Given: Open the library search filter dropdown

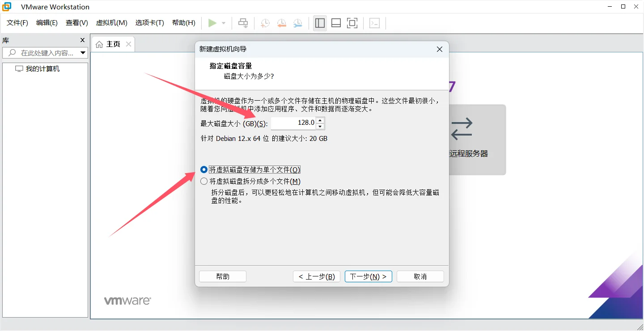Looking at the screenshot, I should pyautogui.click(x=83, y=53).
